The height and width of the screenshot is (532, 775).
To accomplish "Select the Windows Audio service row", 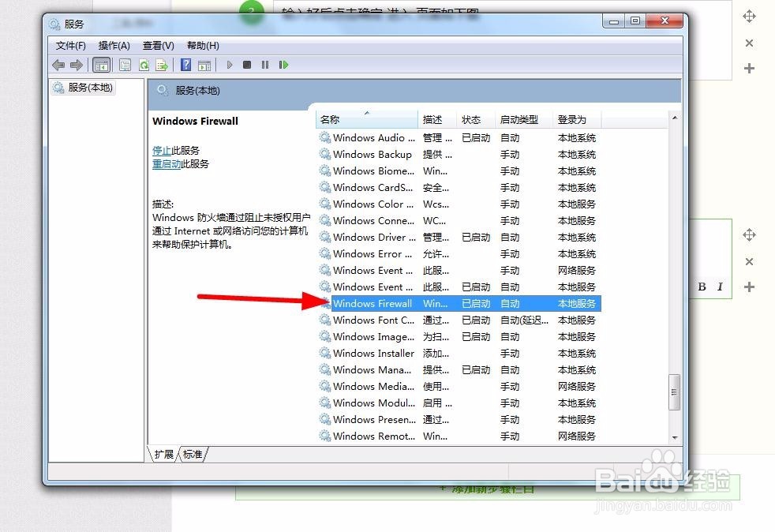I will (x=459, y=138).
